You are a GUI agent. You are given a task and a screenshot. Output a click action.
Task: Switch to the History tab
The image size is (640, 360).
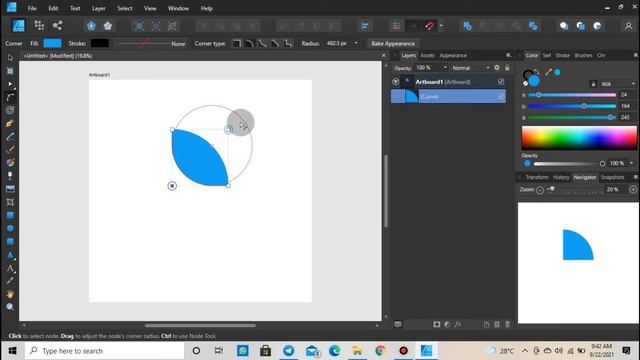(561, 177)
